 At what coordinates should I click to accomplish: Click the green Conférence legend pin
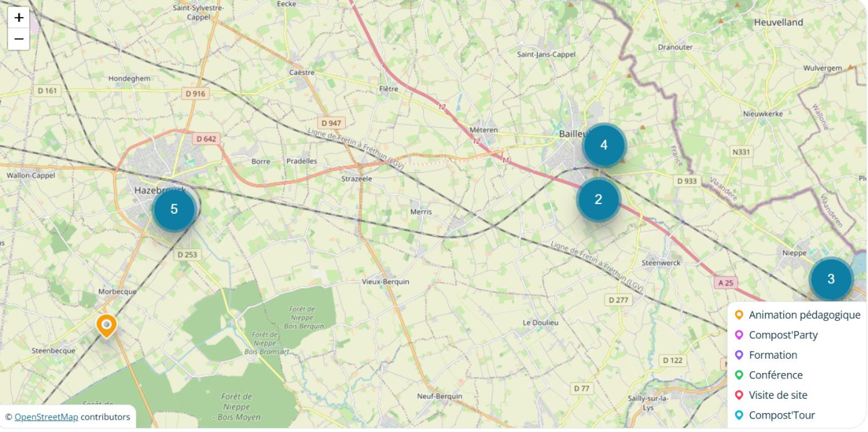tap(739, 375)
